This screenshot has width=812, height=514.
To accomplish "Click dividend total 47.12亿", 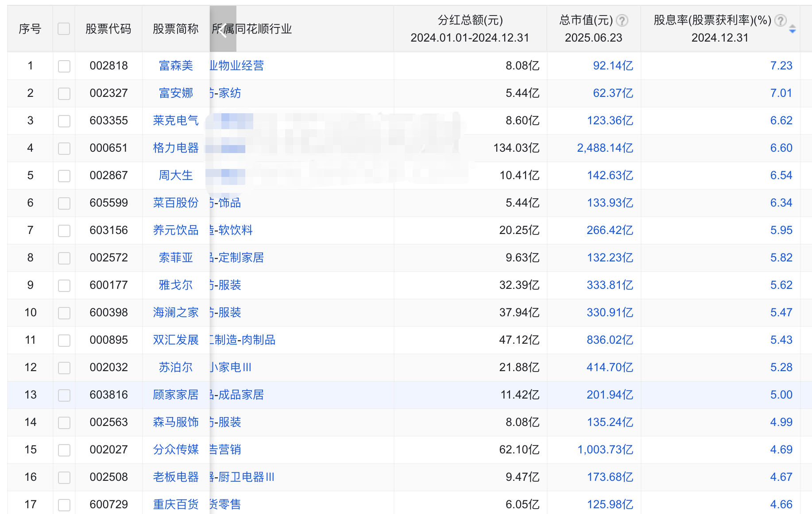I will pos(519,340).
